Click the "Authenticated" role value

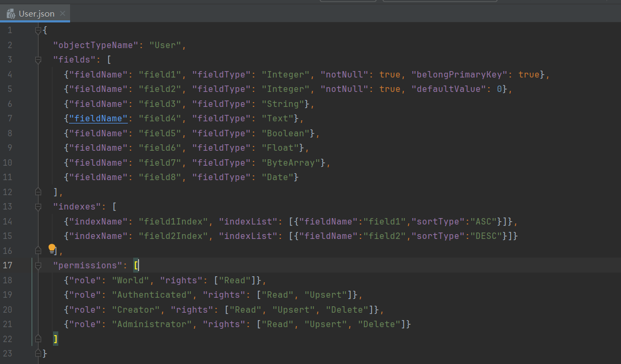[x=152, y=295]
